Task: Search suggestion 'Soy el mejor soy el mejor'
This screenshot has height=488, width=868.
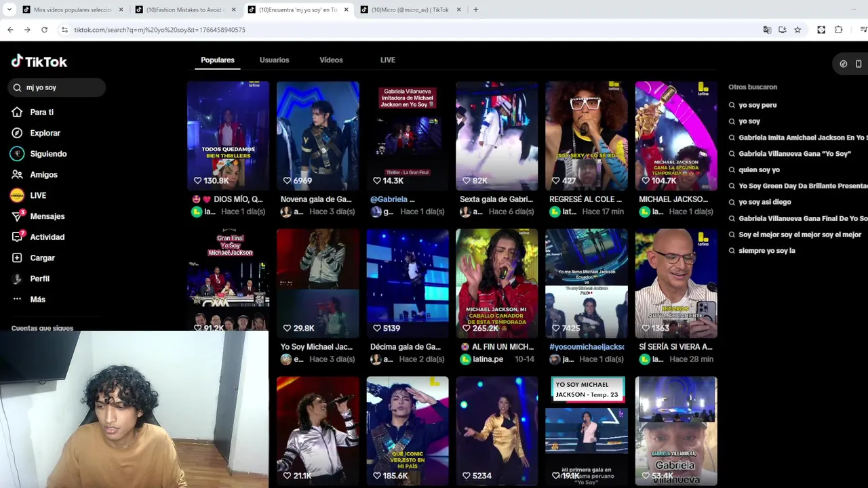Action: pyautogui.click(x=800, y=235)
